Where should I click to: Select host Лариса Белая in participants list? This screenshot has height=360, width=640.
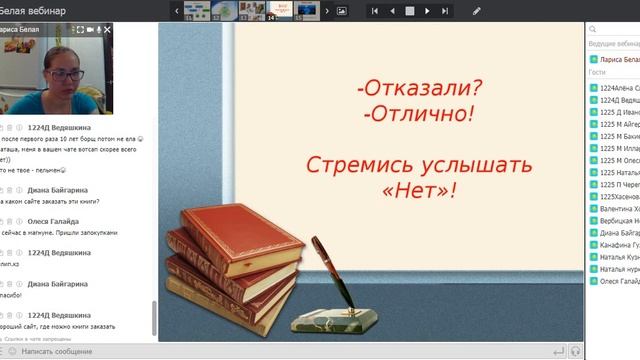click(615, 60)
